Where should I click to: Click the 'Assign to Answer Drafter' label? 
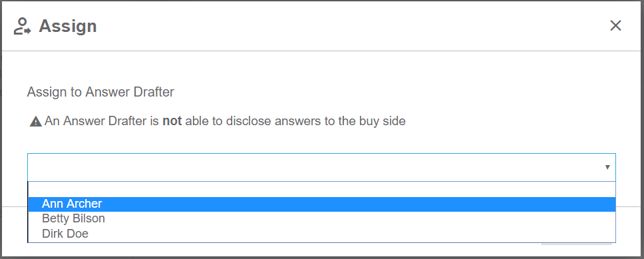(100, 92)
